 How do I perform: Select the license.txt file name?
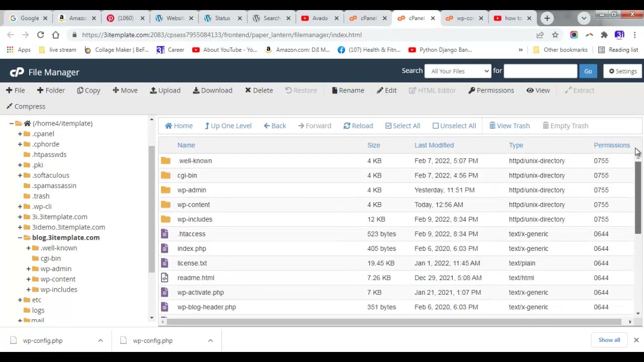(x=192, y=263)
